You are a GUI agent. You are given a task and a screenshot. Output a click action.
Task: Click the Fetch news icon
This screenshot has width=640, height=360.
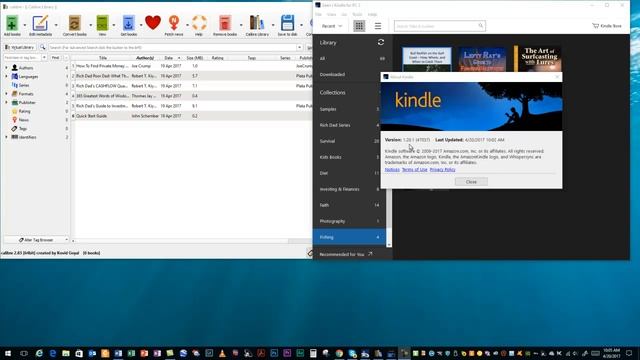click(x=174, y=23)
